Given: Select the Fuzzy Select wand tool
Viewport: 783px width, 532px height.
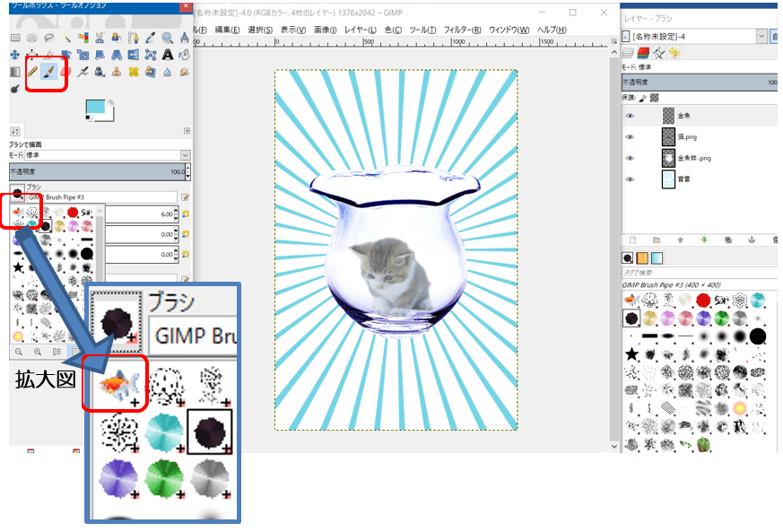Looking at the screenshot, I should (x=66, y=38).
